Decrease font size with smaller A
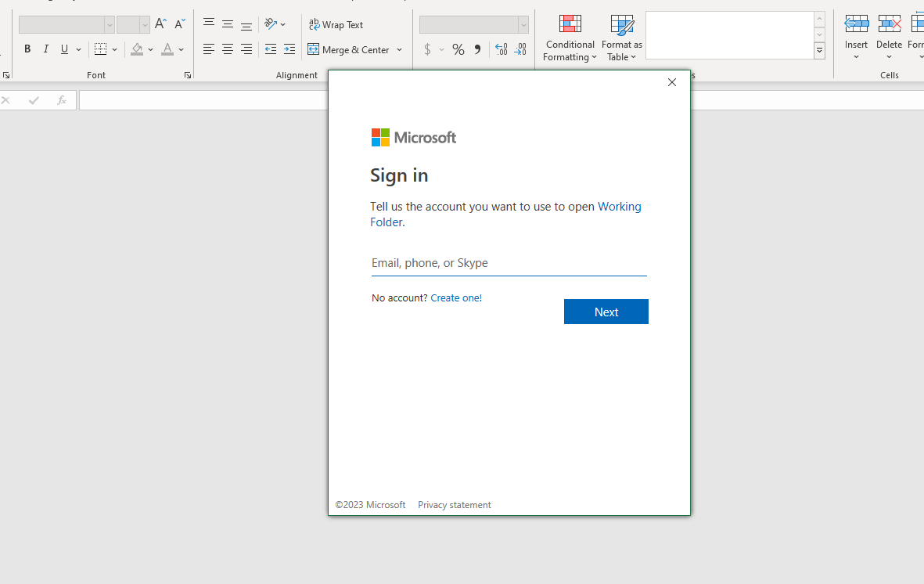Image resolution: width=924 pixels, height=584 pixels. click(x=180, y=24)
